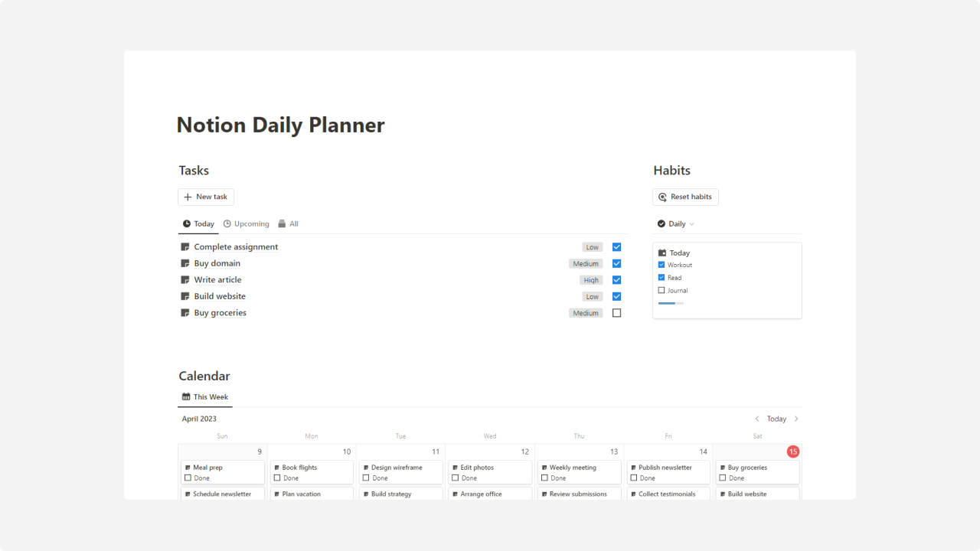Uncheck the completed Write article task
Viewport: 980px width, 551px height.
pyautogui.click(x=616, y=279)
